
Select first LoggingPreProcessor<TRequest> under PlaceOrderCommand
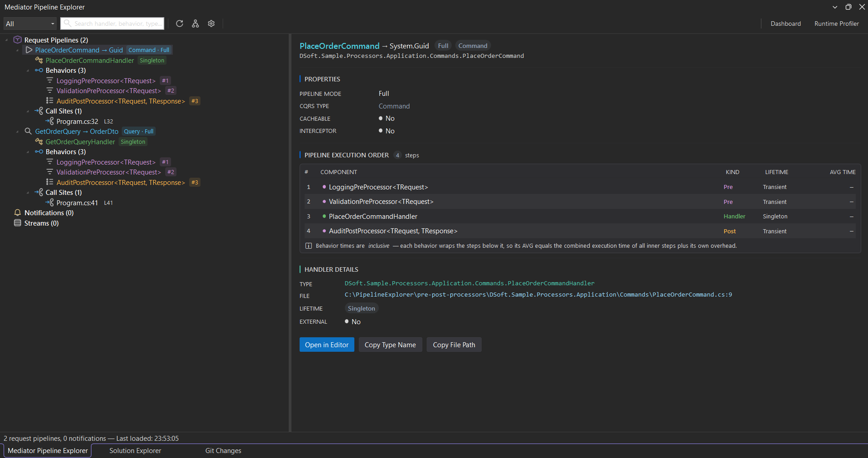coord(106,80)
